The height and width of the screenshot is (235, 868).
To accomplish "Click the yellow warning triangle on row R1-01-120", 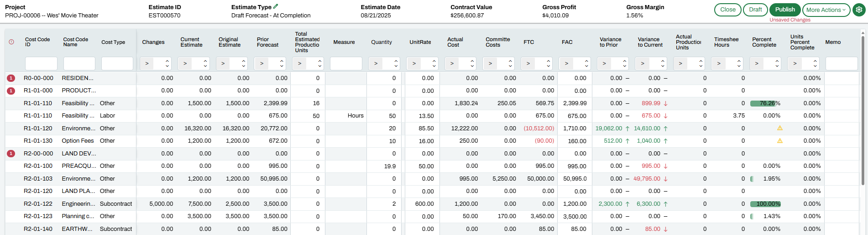I will [780, 128].
